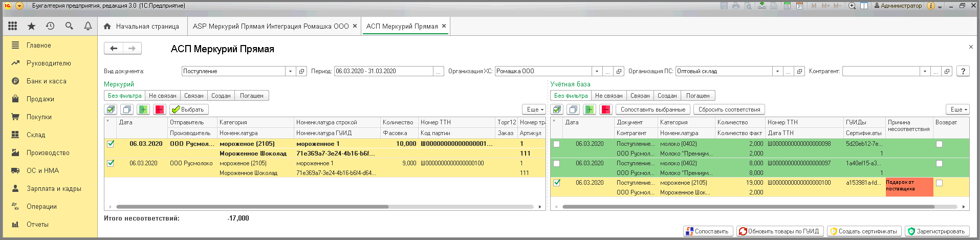The width and height of the screenshot is (980, 240).
Task: Click green plus icon in Учётная база toolbar
Action: (x=590, y=110)
